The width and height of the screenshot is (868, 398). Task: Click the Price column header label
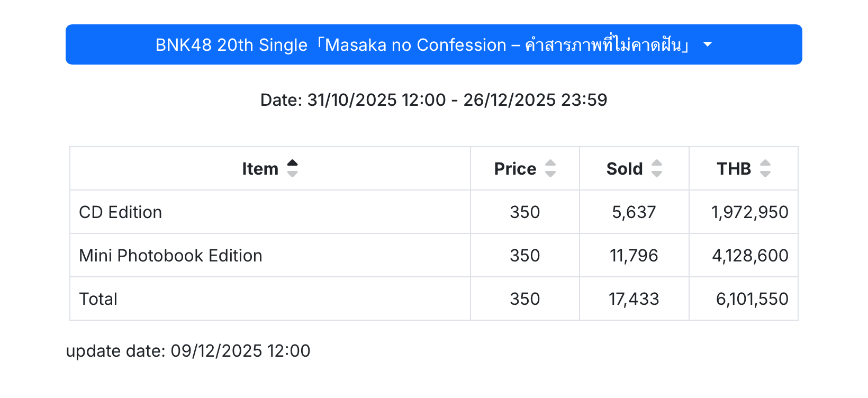point(515,169)
